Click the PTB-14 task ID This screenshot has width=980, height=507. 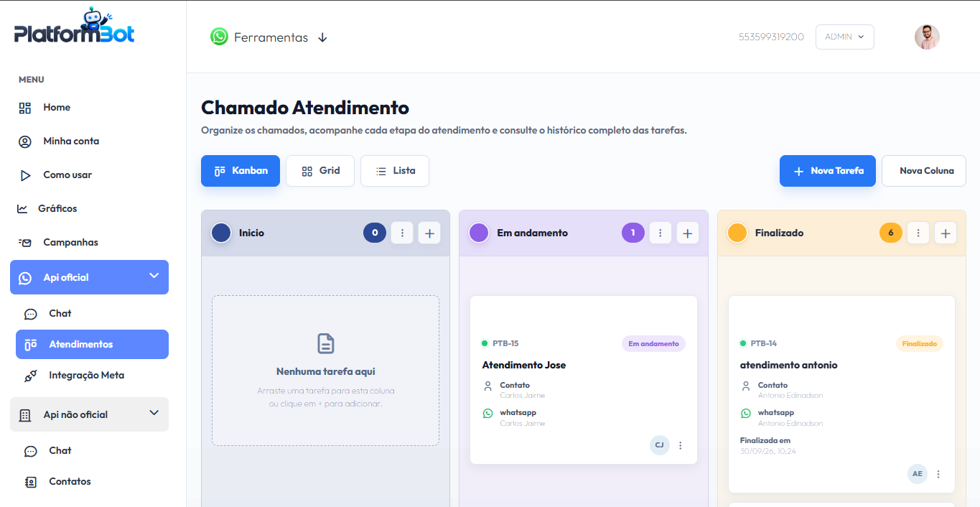coord(764,344)
